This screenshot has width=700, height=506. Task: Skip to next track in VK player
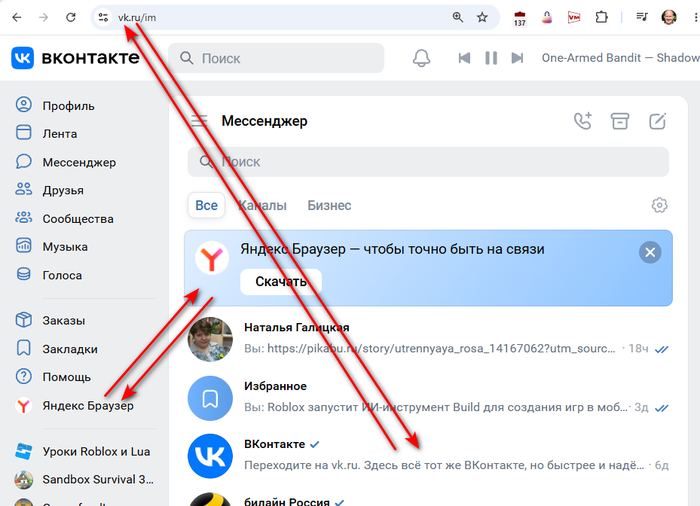coord(517,58)
